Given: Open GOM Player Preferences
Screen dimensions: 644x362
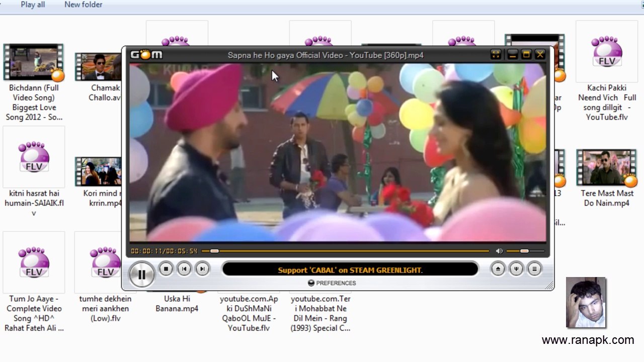Looking at the screenshot, I should tap(332, 283).
